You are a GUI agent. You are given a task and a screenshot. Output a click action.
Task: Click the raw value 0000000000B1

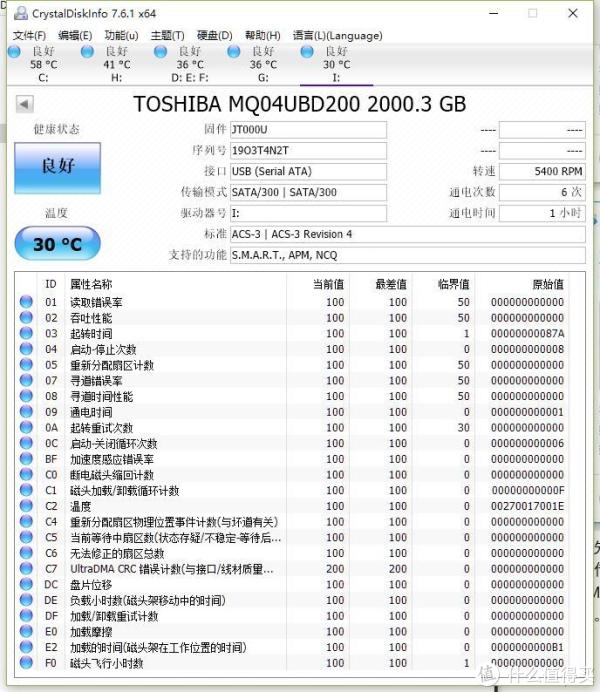pyautogui.click(x=527, y=647)
